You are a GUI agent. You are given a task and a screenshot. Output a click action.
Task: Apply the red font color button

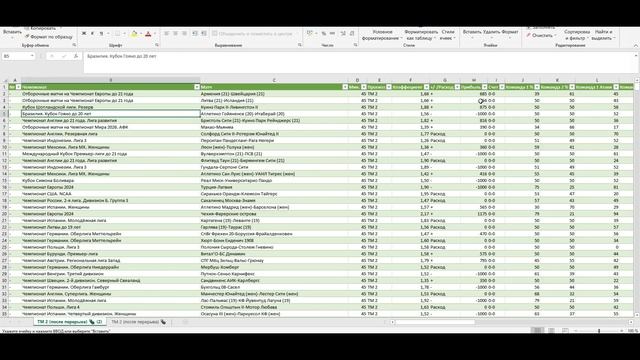(148, 33)
